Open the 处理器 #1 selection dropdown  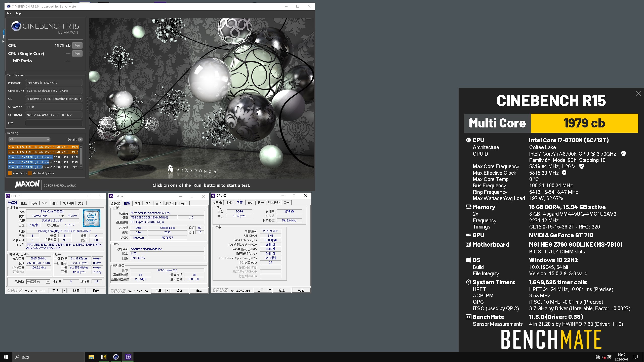38,282
